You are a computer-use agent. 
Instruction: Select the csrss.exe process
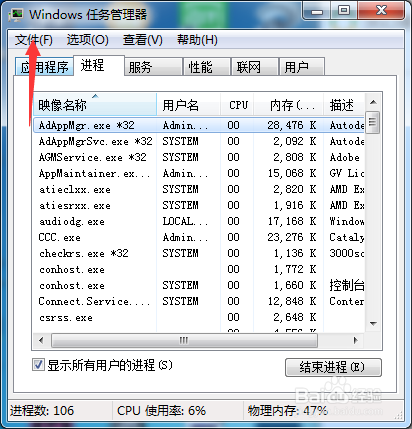tap(199, 317)
